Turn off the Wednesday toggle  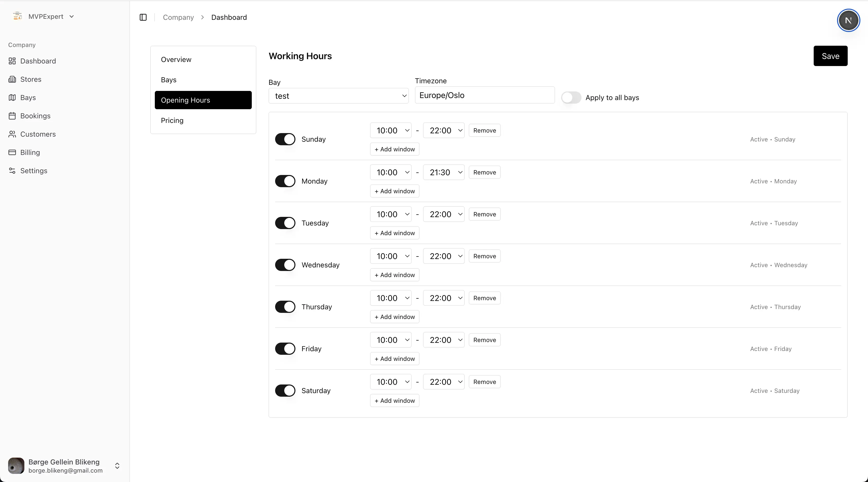point(285,265)
